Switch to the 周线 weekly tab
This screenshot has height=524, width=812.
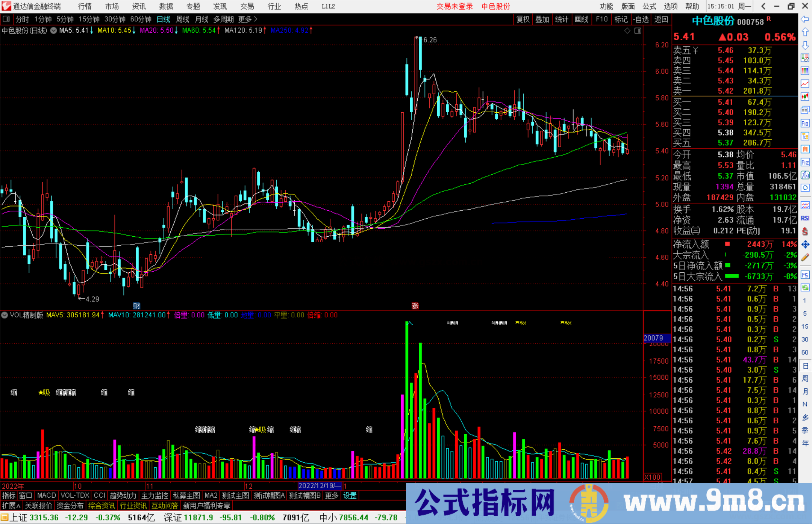182,19
